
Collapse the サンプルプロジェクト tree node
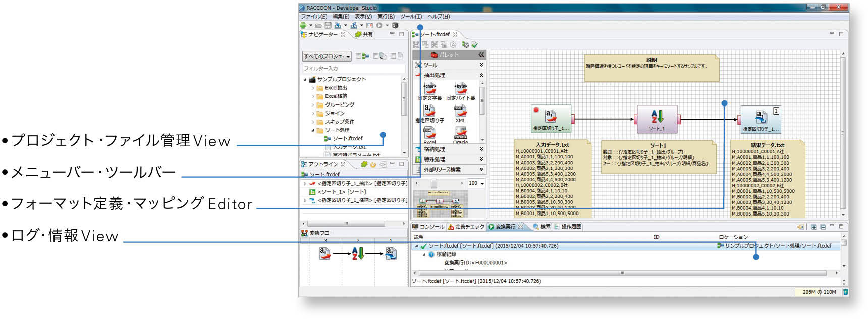(x=305, y=79)
